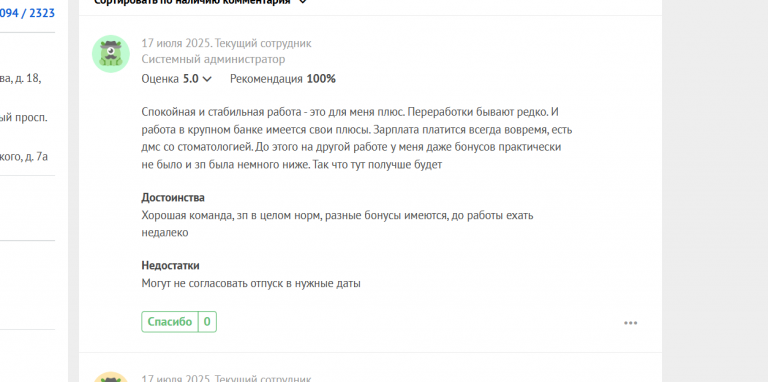Click the thanks counter showing 0
The height and width of the screenshot is (382, 768).
[207, 322]
